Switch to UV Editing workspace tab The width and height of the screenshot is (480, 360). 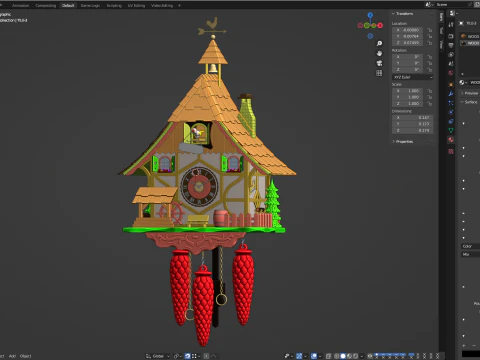click(136, 6)
